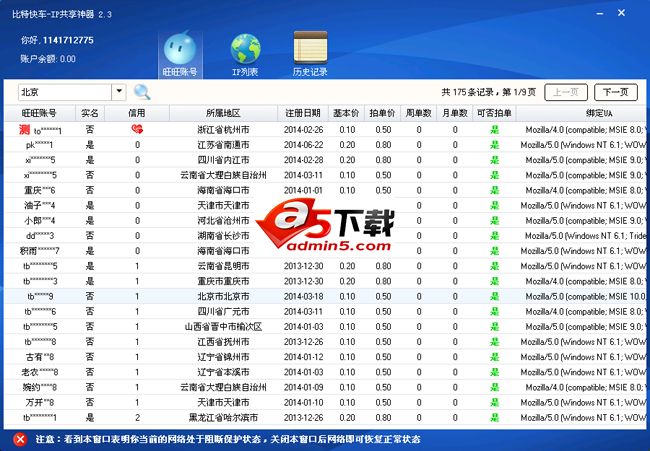Screen dimensions: 650x451
Task: Sort by 旺旺账号 column header
Action: click(x=39, y=113)
